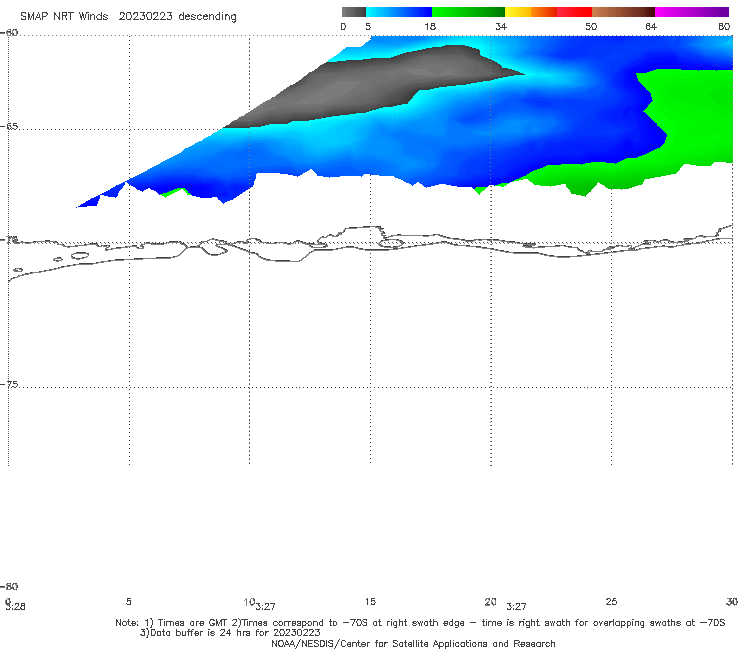The width and height of the screenshot is (740, 650).
Task: Click the colorbar label '34'
Action: [x=501, y=26]
